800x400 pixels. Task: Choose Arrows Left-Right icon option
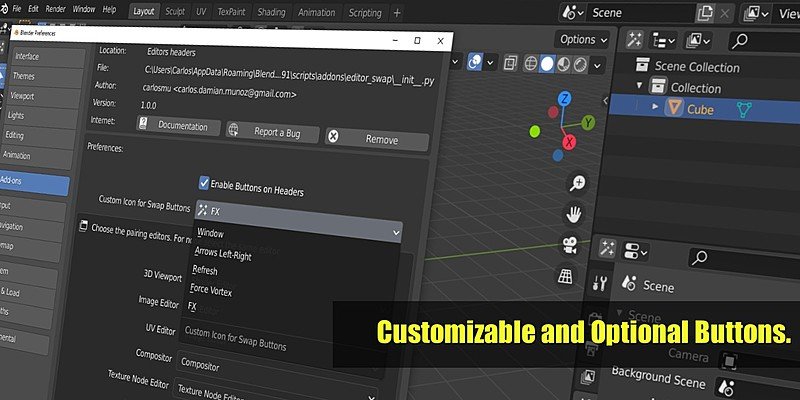coord(223,253)
